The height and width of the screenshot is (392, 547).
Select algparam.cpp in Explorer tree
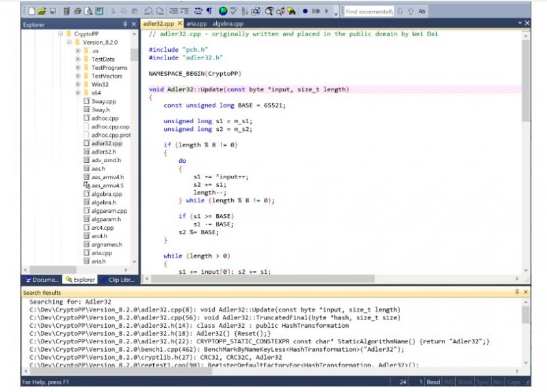click(109, 211)
